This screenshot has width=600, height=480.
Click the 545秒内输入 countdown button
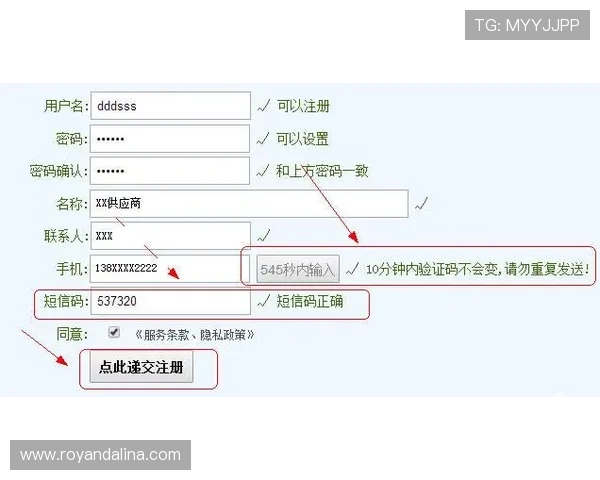298,269
